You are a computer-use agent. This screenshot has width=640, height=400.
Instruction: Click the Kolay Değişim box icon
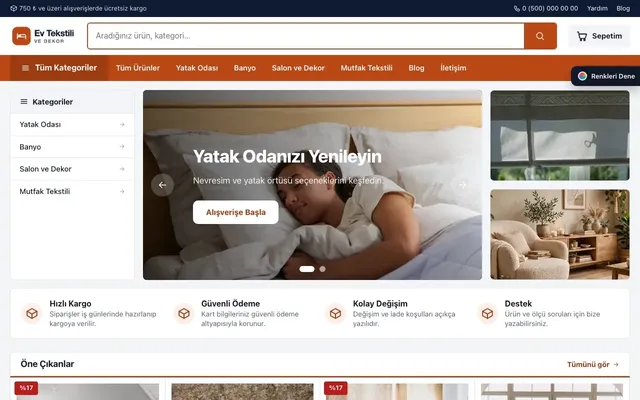tap(336, 313)
